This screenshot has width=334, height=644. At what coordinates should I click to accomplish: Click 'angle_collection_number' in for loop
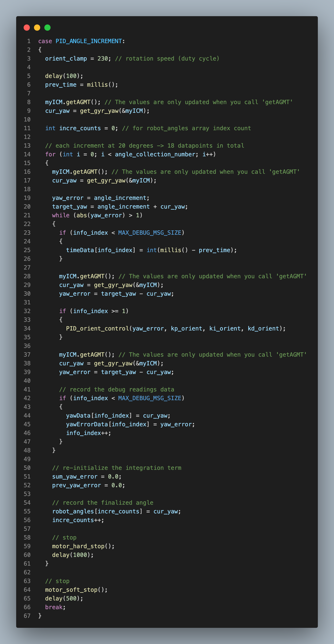point(155,154)
